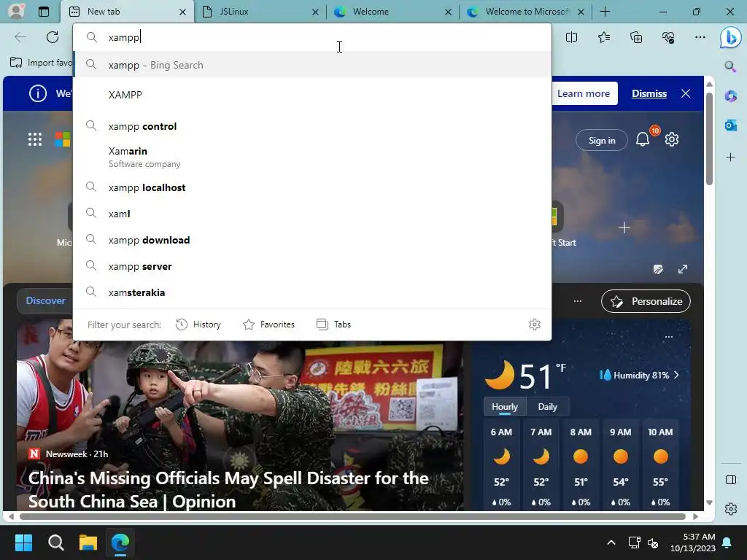Click the edit background icon
747x560 pixels.
659,269
